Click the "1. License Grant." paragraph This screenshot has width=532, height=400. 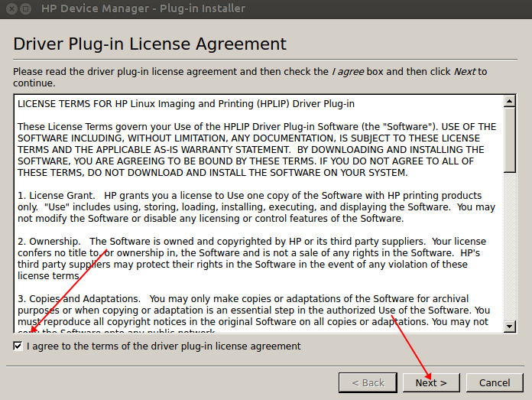pos(257,207)
